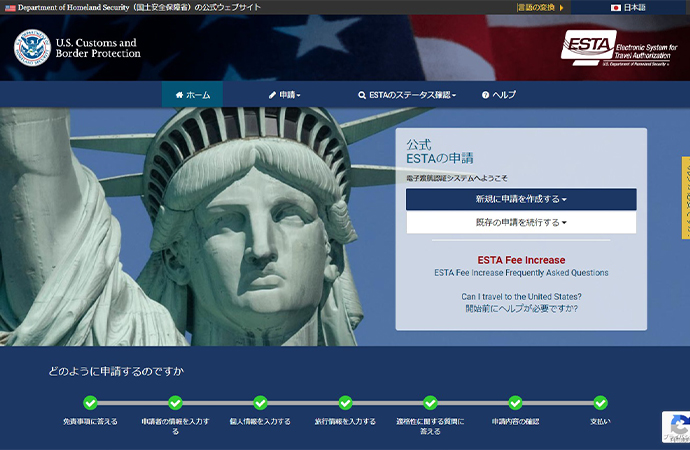The width and height of the screenshot is (690, 450).
Task: Click the check icon above 申請内容の確認
Action: pos(515,402)
